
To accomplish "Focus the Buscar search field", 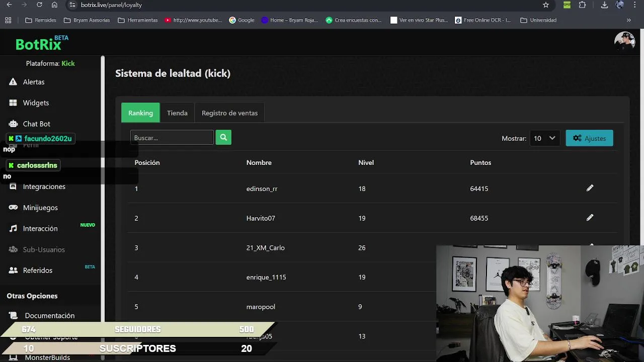I will 172,138.
